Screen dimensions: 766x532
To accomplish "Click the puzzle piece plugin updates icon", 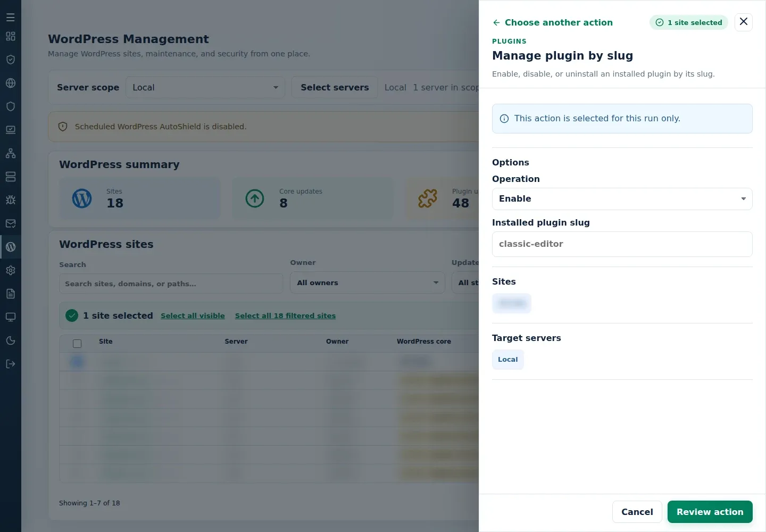I will pyautogui.click(x=428, y=198).
